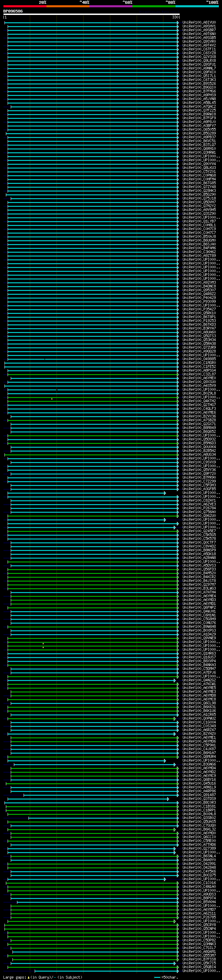Click hit label UniRef100_B6VC51
Viewport: 222px width, 980px height.
pos(199,141)
